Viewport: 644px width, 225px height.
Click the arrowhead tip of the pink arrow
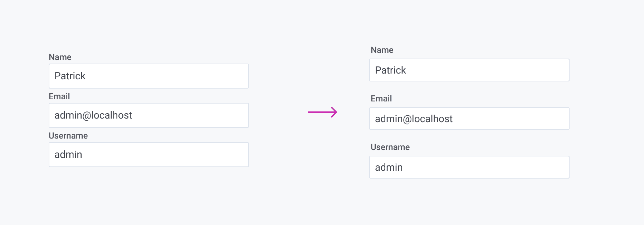click(x=336, y=112)
